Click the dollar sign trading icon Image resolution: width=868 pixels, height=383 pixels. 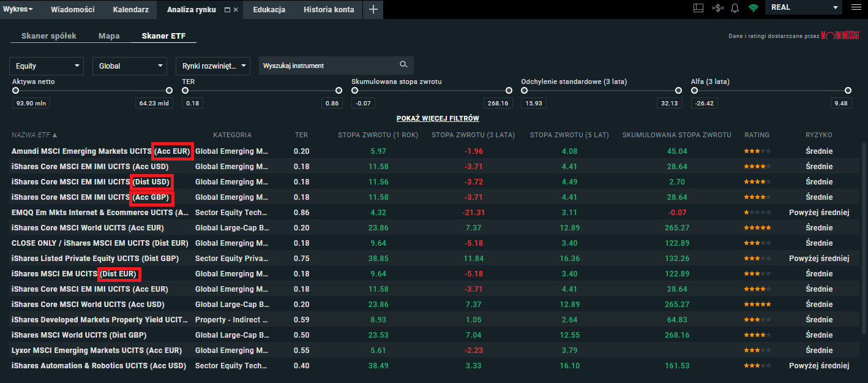(717, 8)
